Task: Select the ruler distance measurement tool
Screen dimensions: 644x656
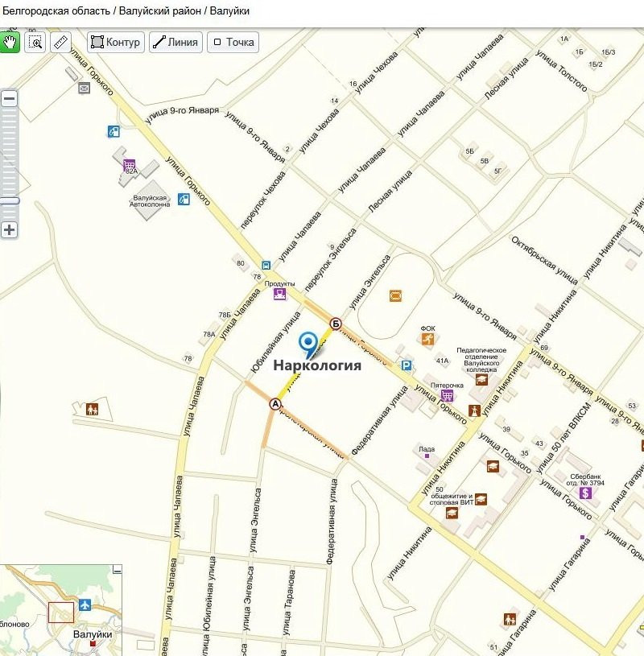Action: point(60,42)
